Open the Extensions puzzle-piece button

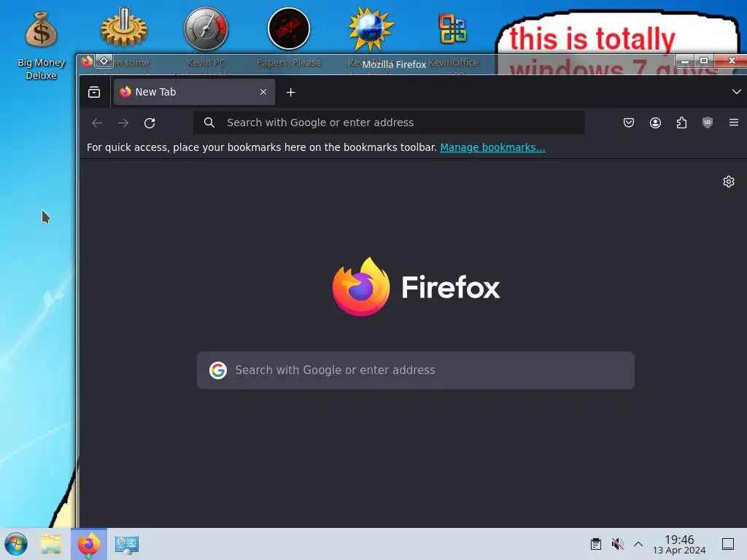682,122
